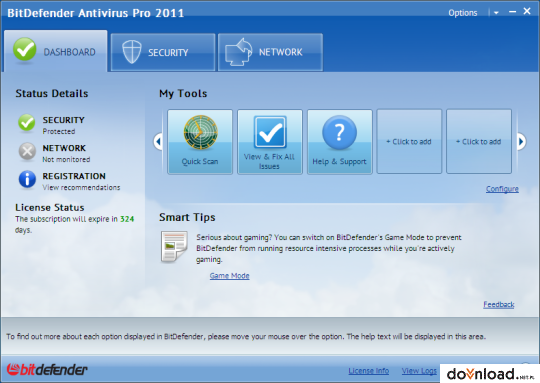This screenshot has width=540, height=383.
Task: Open the SECURITY status entry
Action: click(x=63, y=120)
